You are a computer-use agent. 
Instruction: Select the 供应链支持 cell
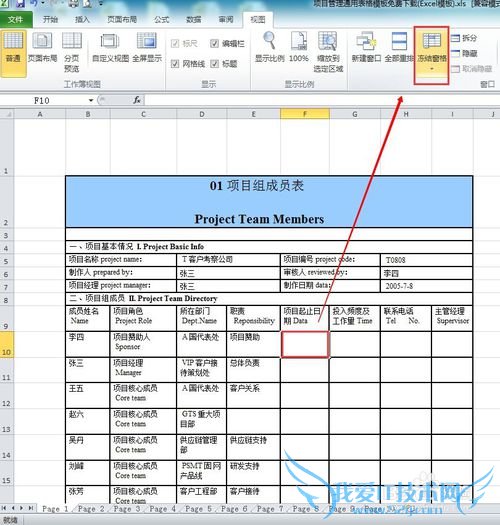click(254, 447)
